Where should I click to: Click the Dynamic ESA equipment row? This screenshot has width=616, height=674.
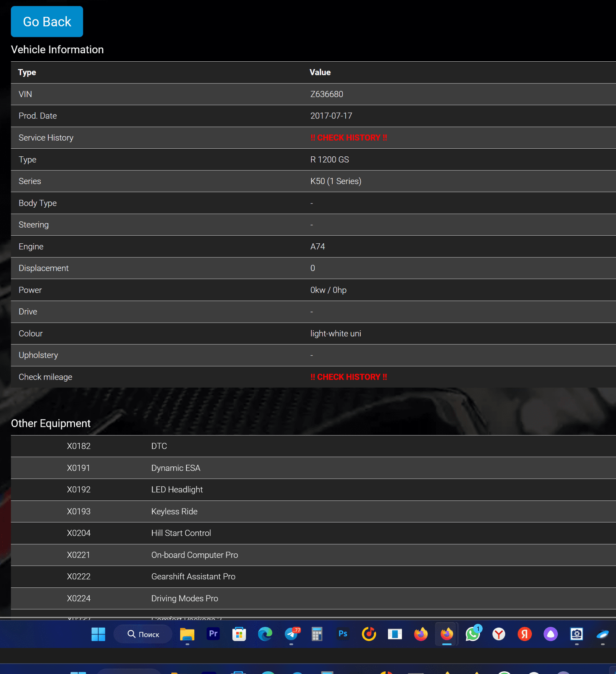(x=176, y=468)
